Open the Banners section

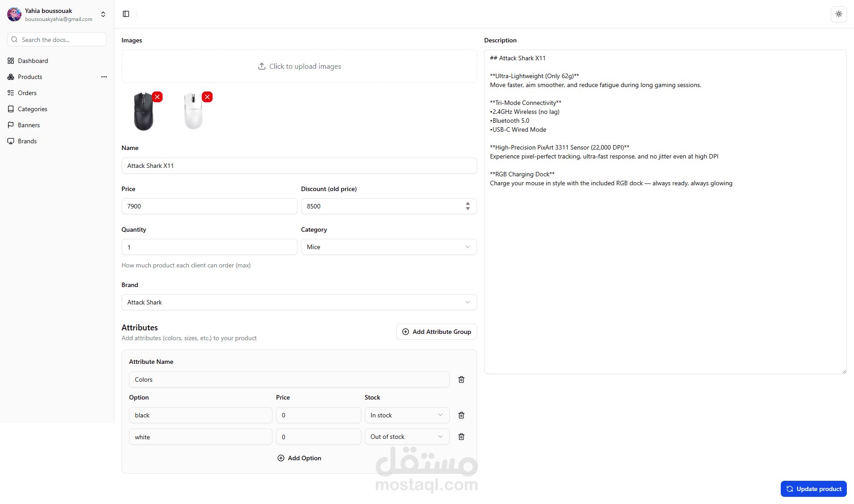(x=57, y=125)
